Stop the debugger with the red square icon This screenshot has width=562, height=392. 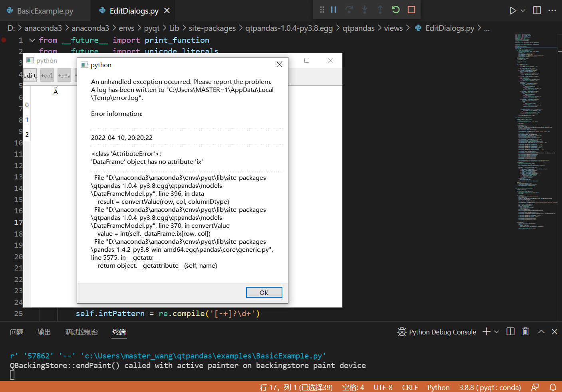click(x=411, y=9)
